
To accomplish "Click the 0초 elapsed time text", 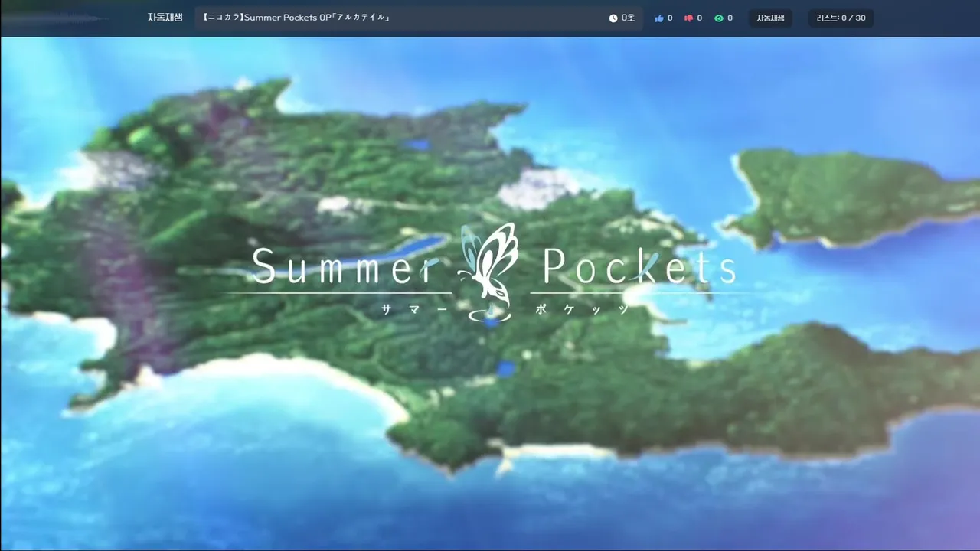I will tap(628, 18).
